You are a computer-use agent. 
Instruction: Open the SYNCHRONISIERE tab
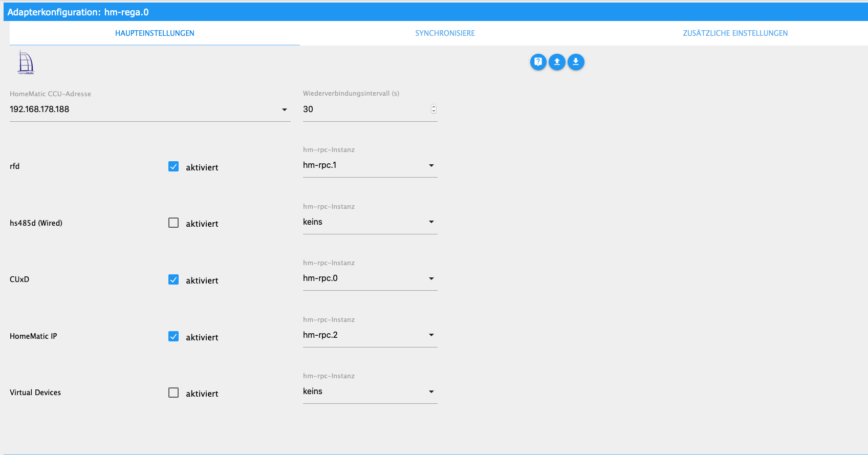(445, 33)
